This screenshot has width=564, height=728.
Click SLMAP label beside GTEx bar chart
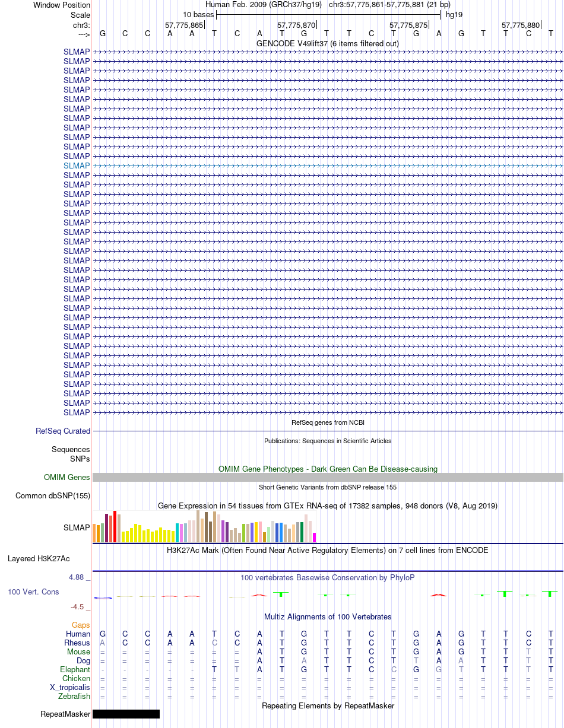click(77, 527)
